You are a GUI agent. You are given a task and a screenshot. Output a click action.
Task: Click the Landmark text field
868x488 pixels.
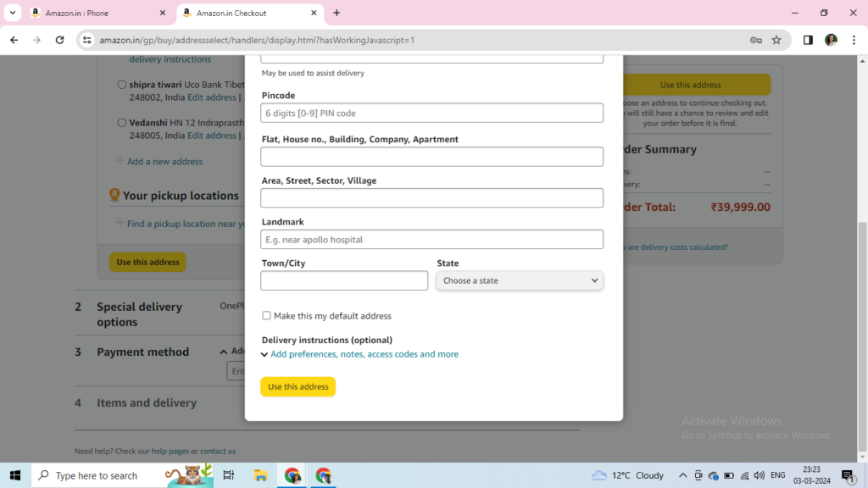click(x=431, y=240)
